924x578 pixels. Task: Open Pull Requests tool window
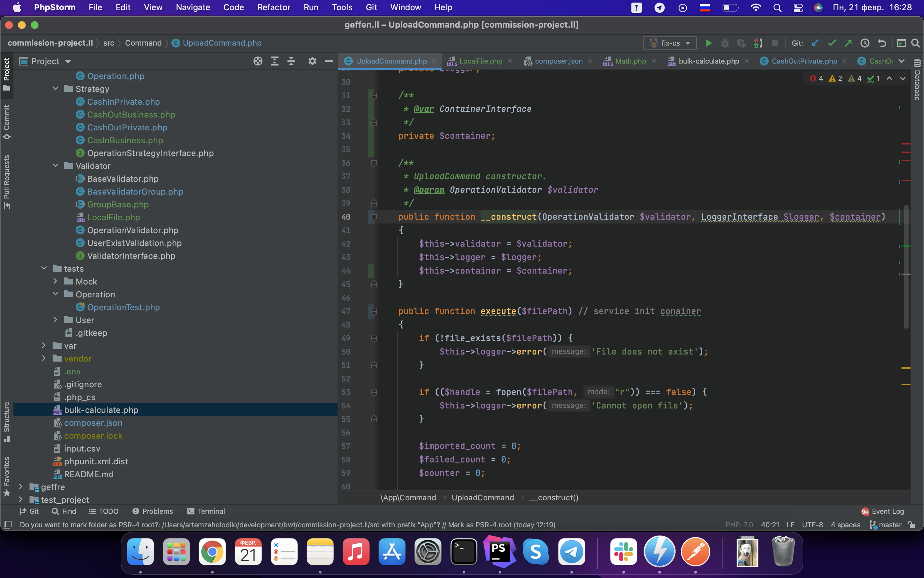(6, 182)
